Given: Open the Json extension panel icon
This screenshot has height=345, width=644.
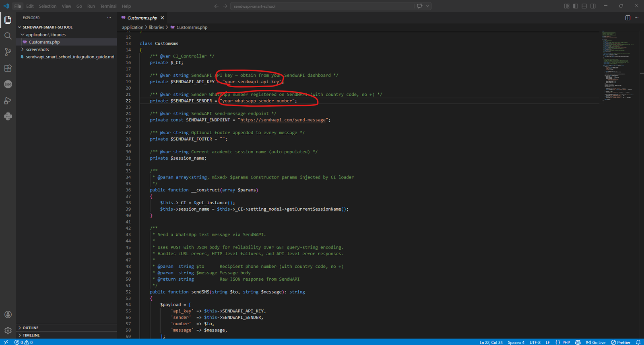Looking at the screenshot, I should coord(8,84).
